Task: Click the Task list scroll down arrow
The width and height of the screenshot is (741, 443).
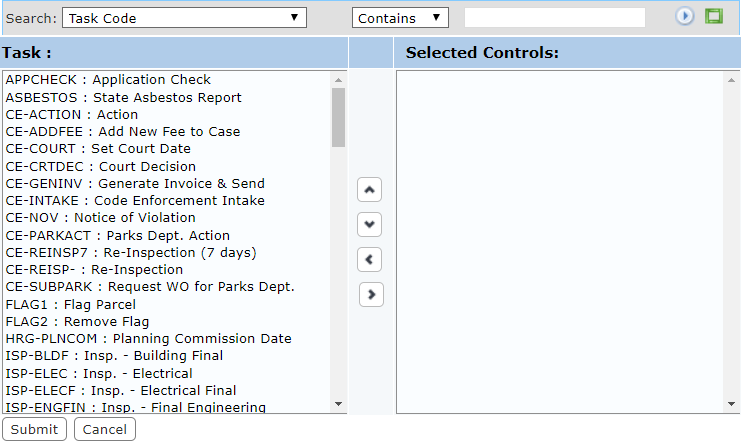Action: [x=338, y=404]
